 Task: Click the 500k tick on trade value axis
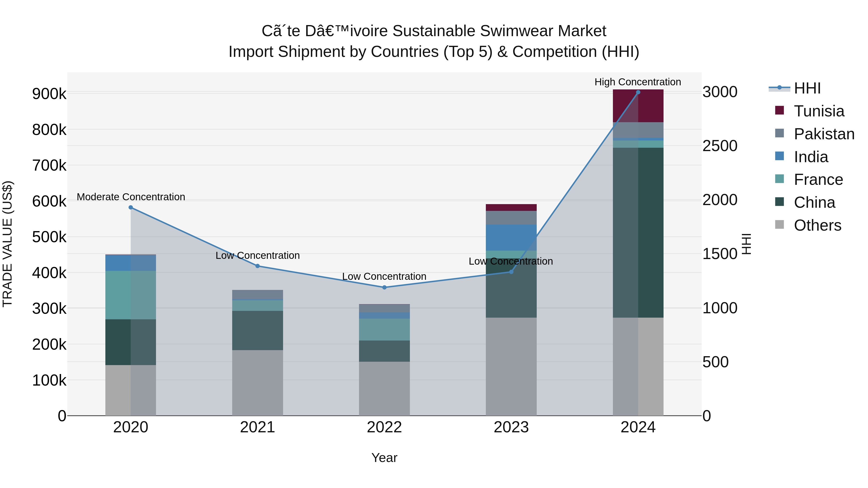tap(49, 237)
